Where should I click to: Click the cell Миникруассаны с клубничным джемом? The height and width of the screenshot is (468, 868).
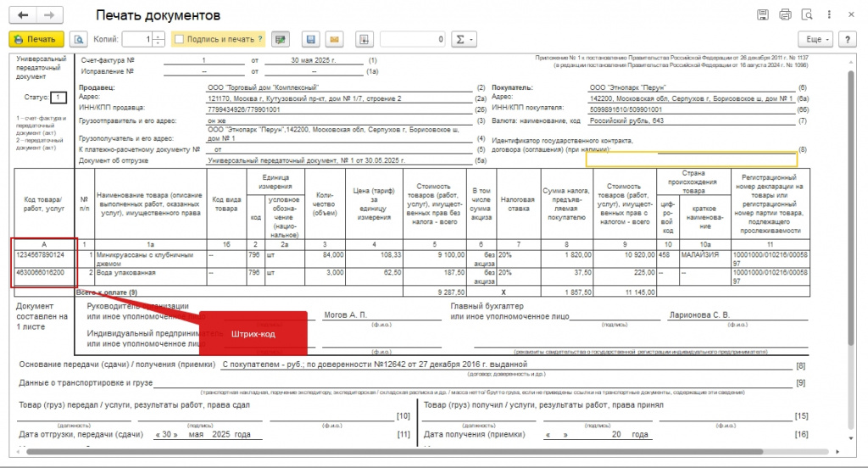(x=151, y=259)
